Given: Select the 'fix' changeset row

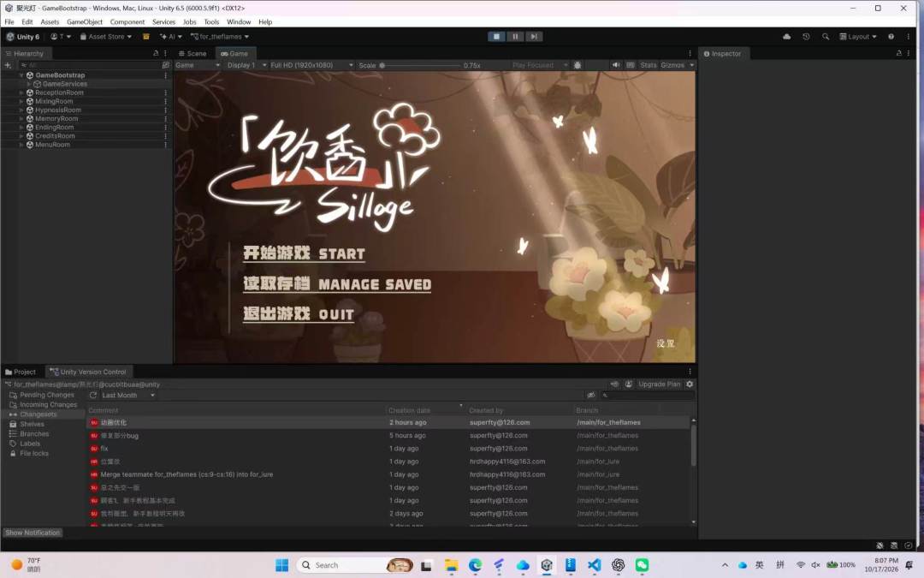Looking at the screenshot, I should (389, 449).
